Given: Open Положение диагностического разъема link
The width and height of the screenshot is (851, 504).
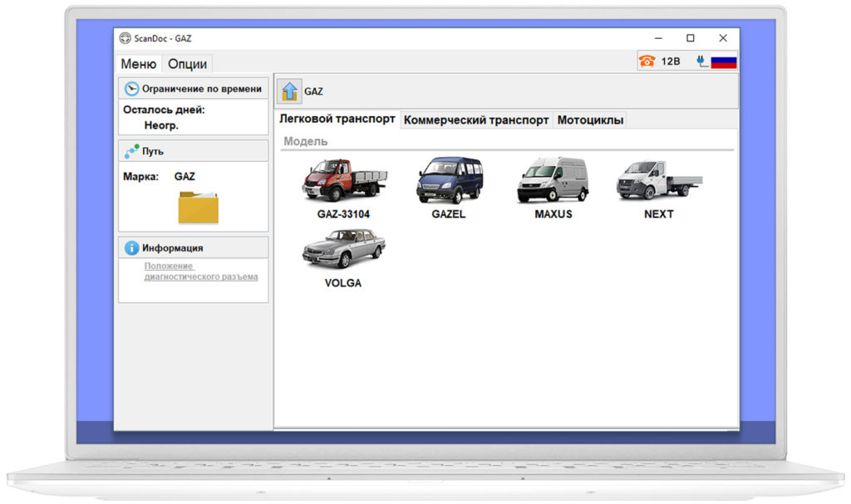Looking at the screenshot, I should (201, 272).
